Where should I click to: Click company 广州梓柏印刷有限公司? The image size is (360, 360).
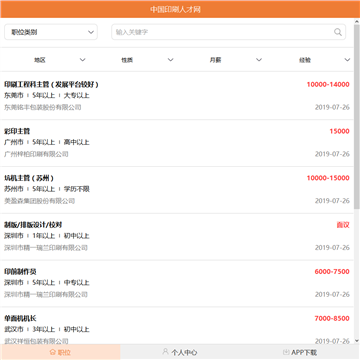(36, 154)
